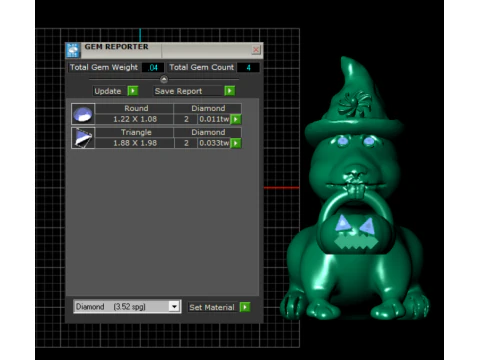
Task: Click the Gem Reporter logo icon
Action: coord(73,50)
